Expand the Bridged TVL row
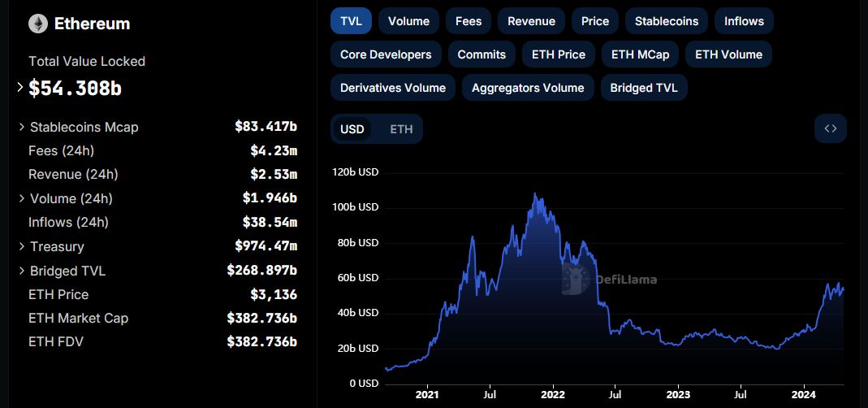This screenshot has height=408, width=868. point(22,271)
